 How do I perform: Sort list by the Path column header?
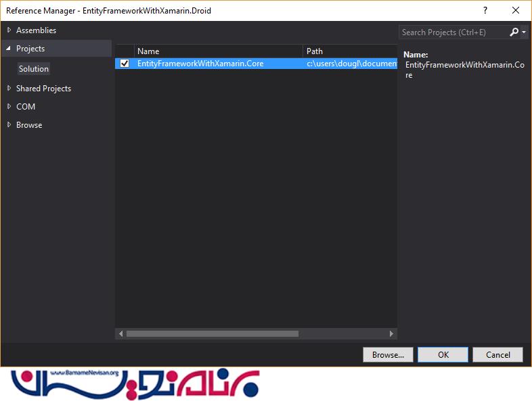(x=349, y=51)
